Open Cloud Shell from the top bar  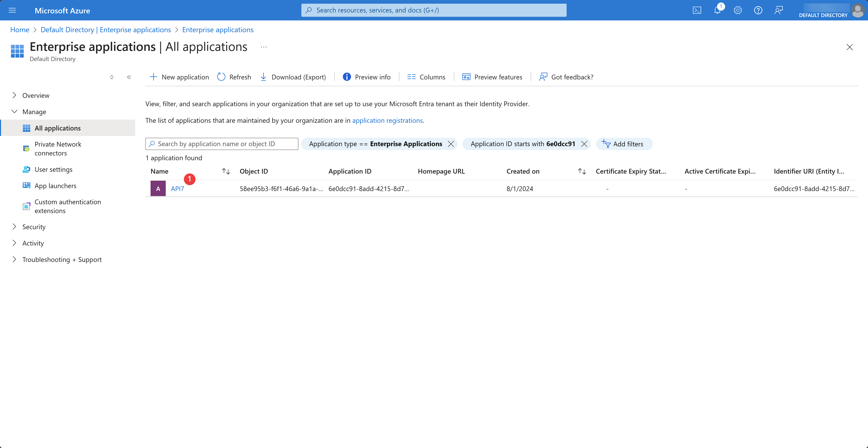(x=697, y=10)
